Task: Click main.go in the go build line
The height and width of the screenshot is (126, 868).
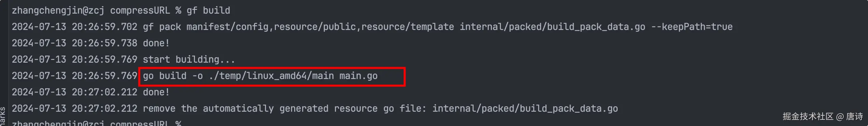Action: tap(359, 76)
